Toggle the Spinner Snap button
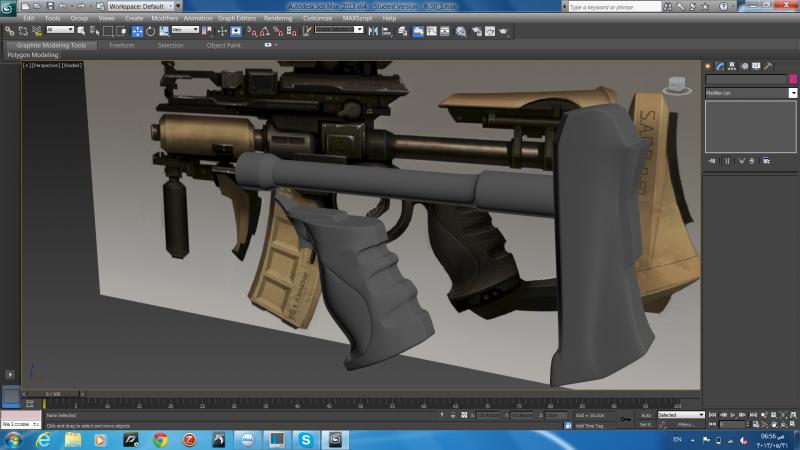 [x=291, y=31]
